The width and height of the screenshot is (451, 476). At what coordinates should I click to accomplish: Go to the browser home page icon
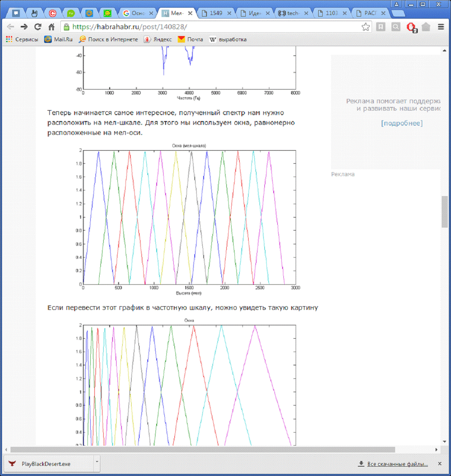(x=51, y=27)
